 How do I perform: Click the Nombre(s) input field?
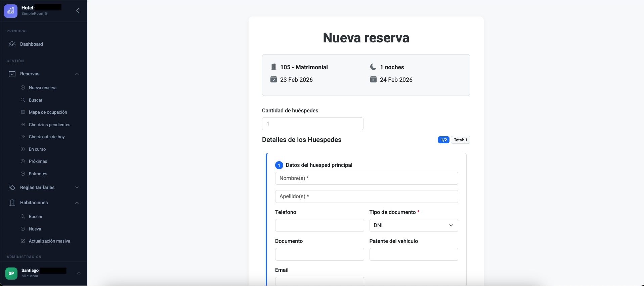coord(367,178)
